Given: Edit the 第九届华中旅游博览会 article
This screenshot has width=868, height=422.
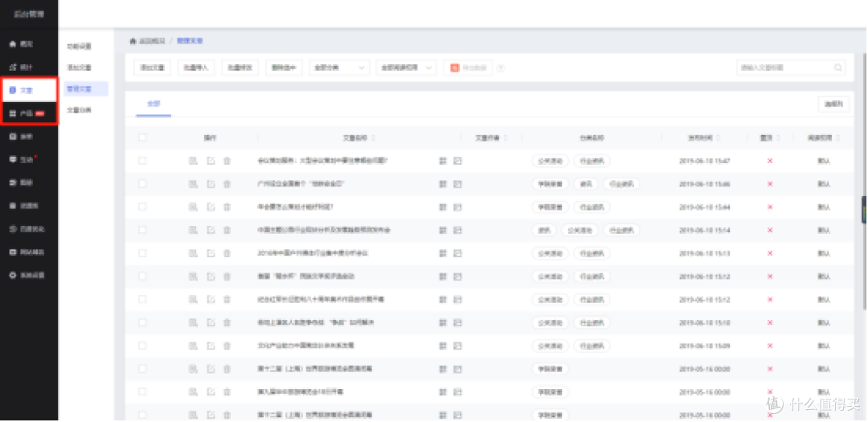Looking at the screenshot, I should pos(211,391).
